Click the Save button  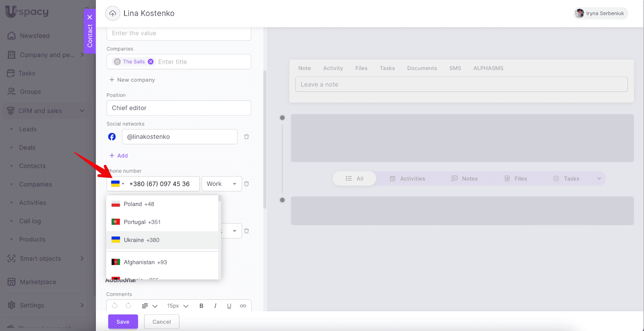[x=123, y=322]
